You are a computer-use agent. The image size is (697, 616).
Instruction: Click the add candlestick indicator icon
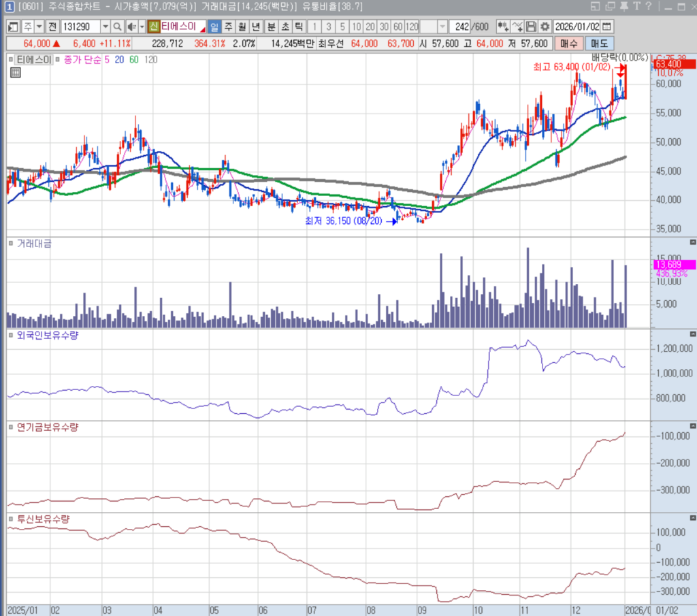coord(503,27)
